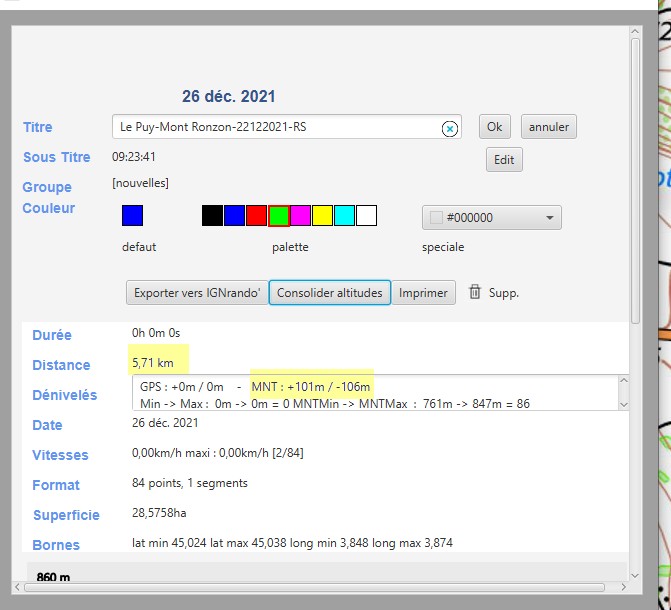Click Exporter vers IGNrando' button
Image resolution: width=671 pixels, height=610 pixels.
197,293
